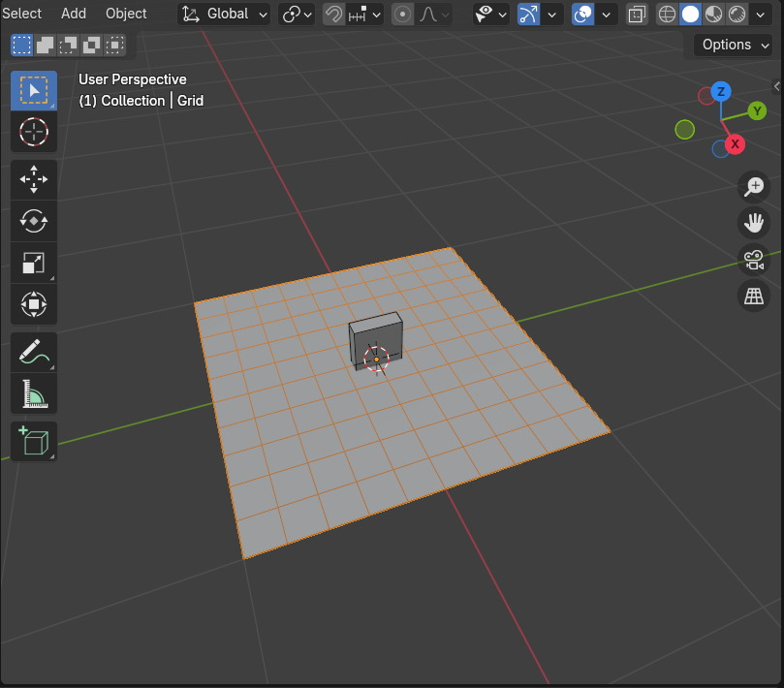The image size is (784, 688).
Task: Switch to wireframe shading
Action: click(667, 15)
